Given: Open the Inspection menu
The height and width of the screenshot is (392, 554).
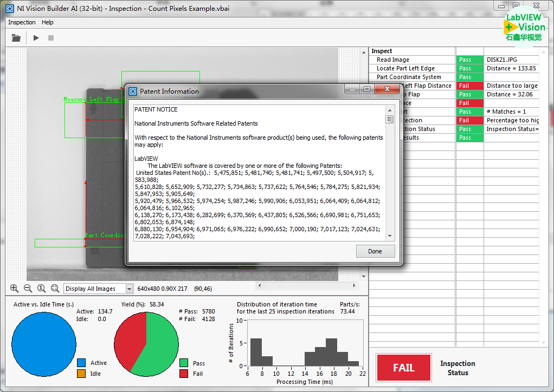Looking at the screenshot, I should point(22,22).
